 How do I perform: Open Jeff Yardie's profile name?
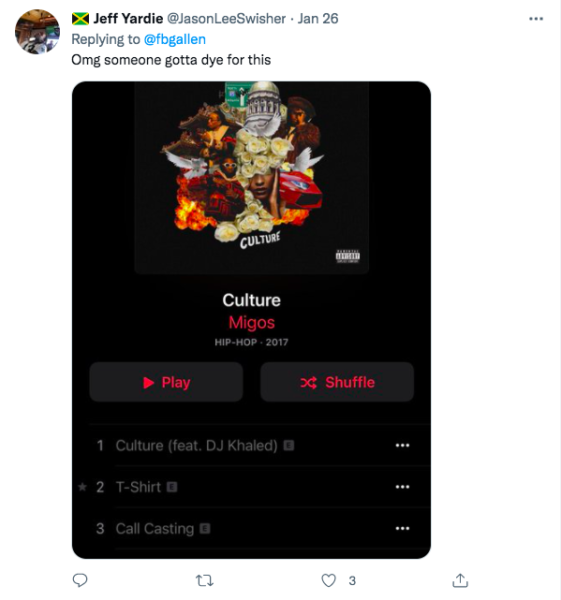[x=128, y=18]
